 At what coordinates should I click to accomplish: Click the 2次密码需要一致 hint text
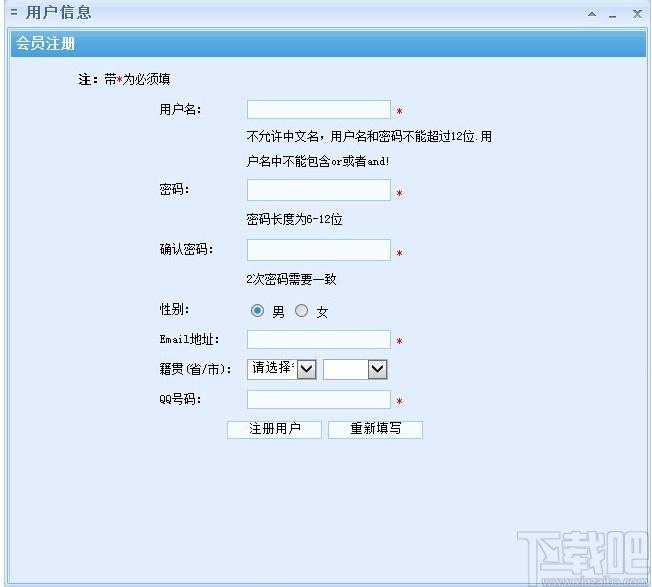pyautogui.click(x=291, y=279)
